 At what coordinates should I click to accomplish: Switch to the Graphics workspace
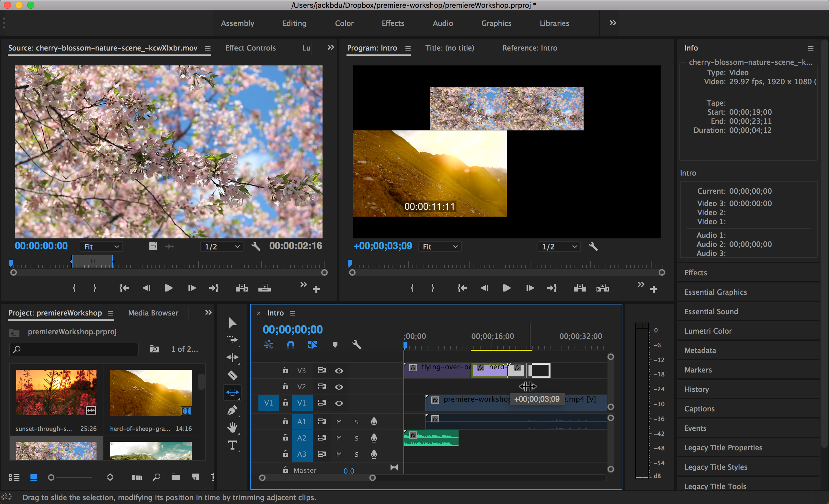(x=496, y=23)
